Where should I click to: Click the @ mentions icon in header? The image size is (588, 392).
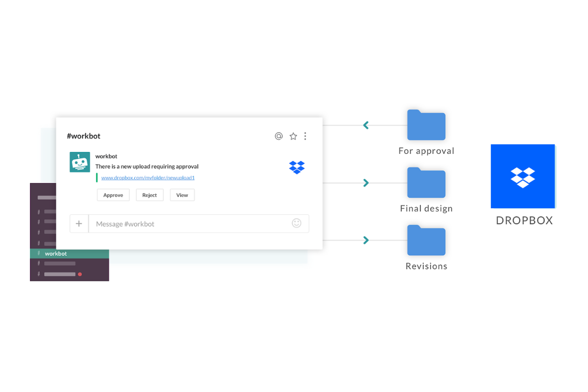pos(279,136)
